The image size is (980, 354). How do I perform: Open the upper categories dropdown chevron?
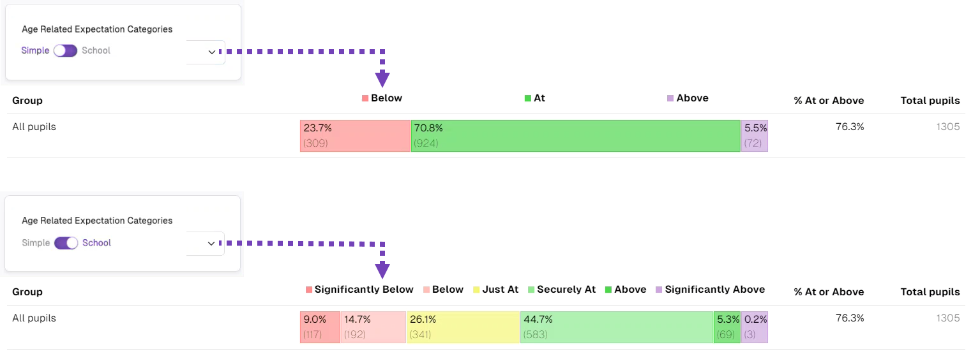click(x=212, y=52)
